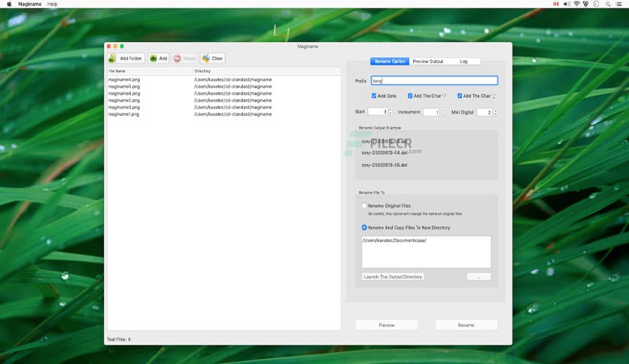Screen dimensions: 629x364
Task: Open Spotlight search in the menu bar
Action: [x=607, y=4]
